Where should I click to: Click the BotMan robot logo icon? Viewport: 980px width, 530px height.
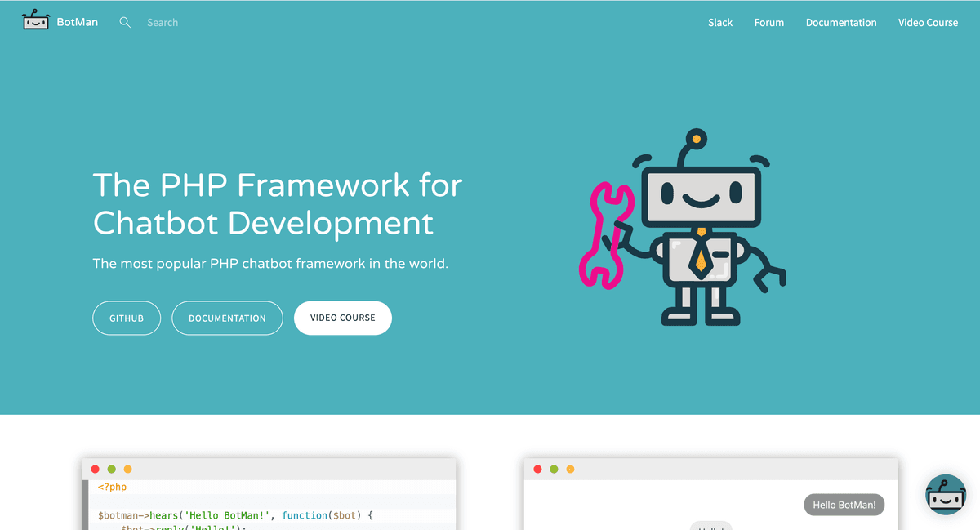click(34, 20)
